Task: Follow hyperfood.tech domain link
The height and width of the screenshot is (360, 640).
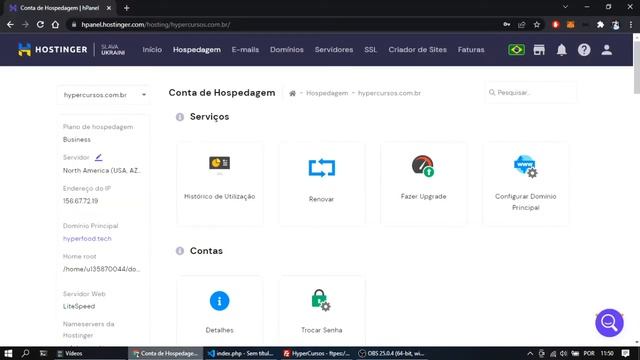Action: pos(87,238)
